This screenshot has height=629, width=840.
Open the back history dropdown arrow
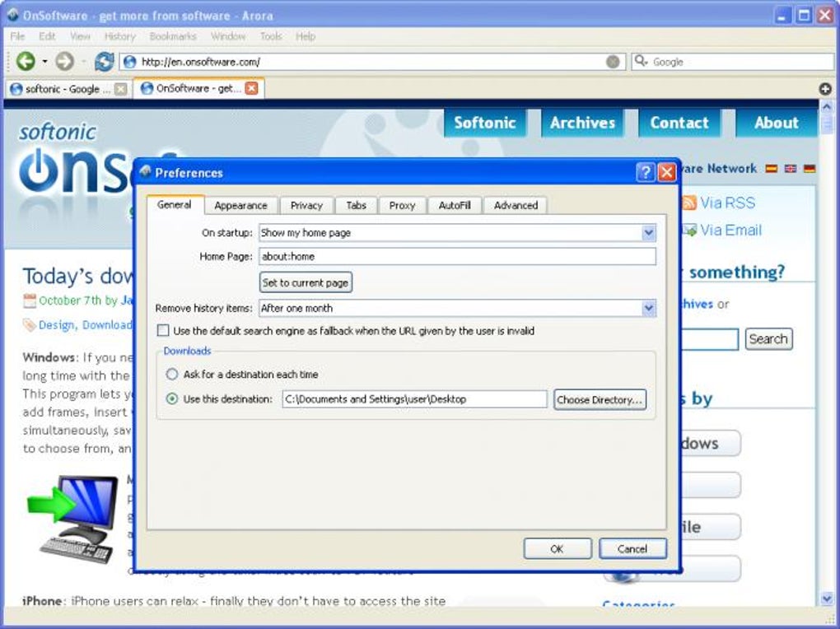coord(44,62)
